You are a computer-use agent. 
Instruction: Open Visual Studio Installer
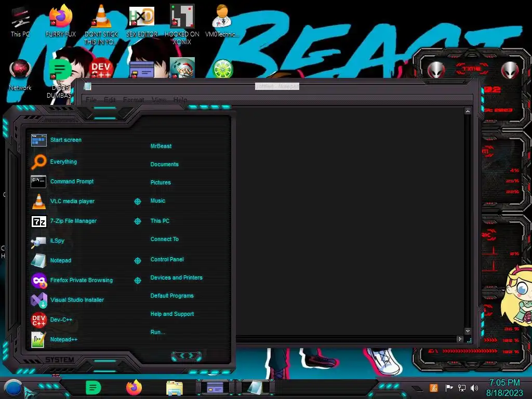[68, 300]
